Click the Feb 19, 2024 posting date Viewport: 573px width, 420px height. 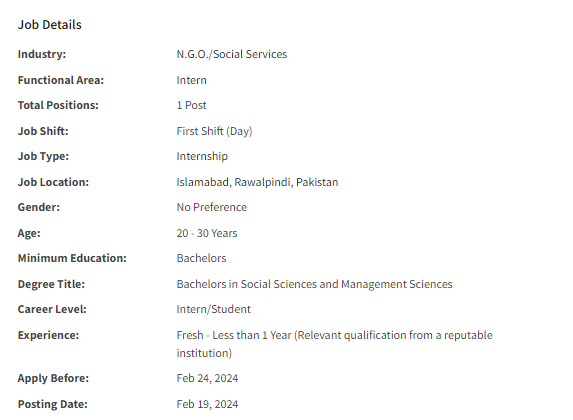tap(207, 404)
